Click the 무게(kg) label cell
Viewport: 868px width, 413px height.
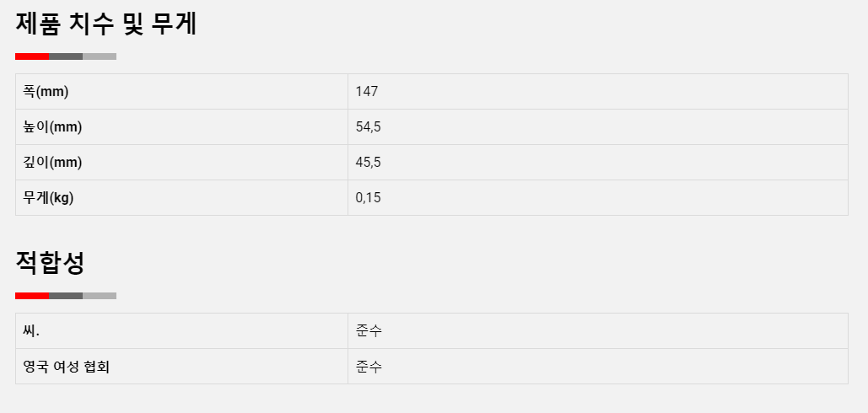coord(181,198)
